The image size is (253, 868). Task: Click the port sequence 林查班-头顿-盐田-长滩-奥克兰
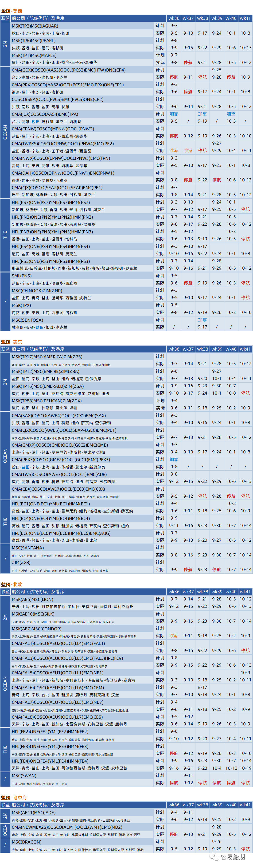click(39, 328)
